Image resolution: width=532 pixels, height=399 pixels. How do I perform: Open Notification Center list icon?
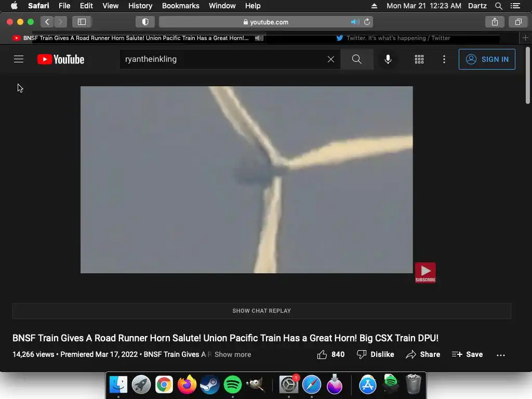pos(515,6)
